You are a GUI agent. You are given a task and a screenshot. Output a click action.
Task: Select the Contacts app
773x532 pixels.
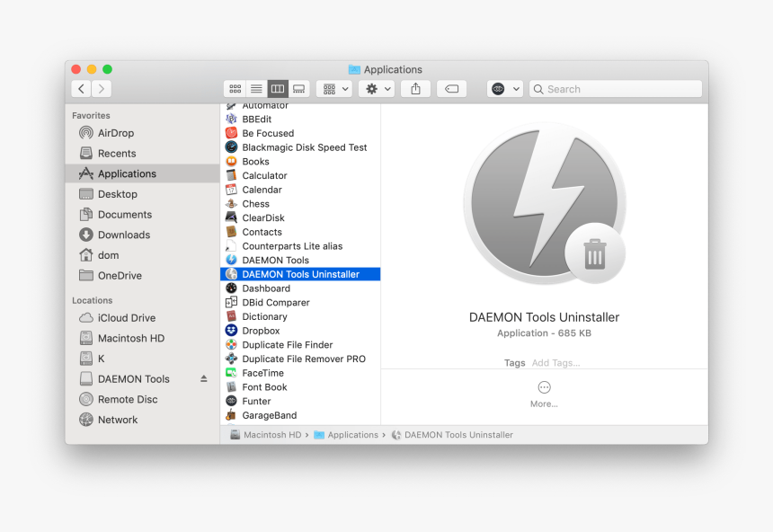tap(300, 232)
